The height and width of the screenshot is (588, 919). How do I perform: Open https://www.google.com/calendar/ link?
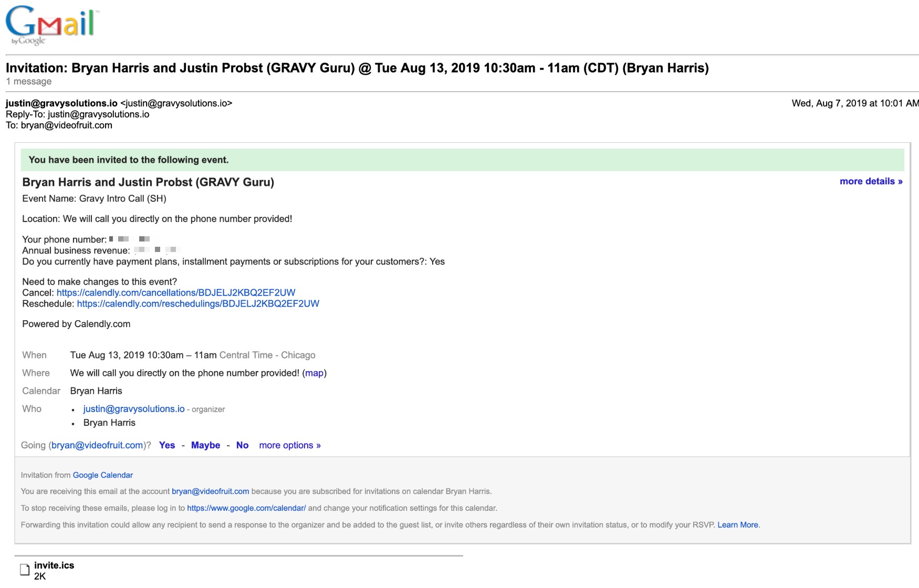pyautogui.click(x=246, y=508)
